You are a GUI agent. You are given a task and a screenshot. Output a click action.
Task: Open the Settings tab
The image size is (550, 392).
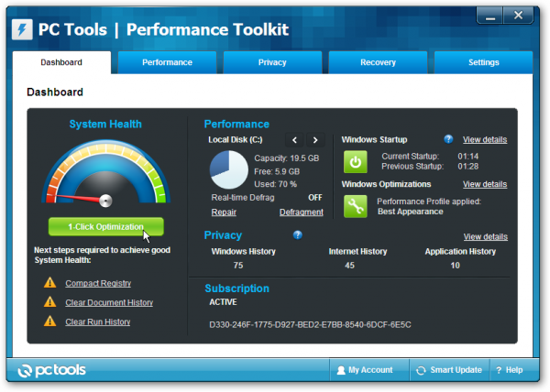coord(483,62)
